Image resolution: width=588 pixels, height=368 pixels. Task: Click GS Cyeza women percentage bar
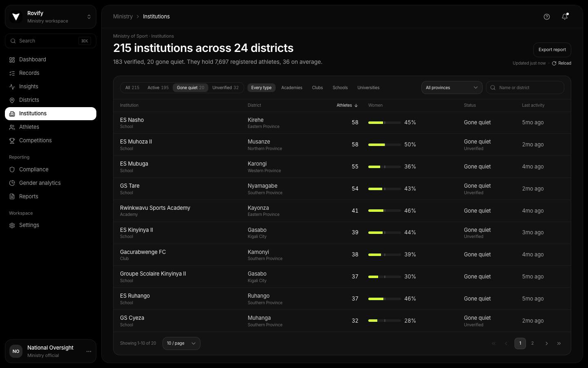coord(384,321)
